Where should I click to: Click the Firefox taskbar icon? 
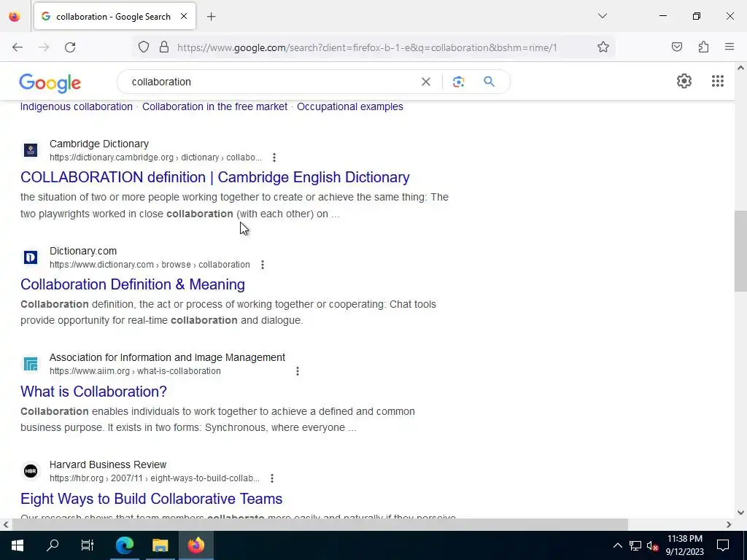(196, 545)
